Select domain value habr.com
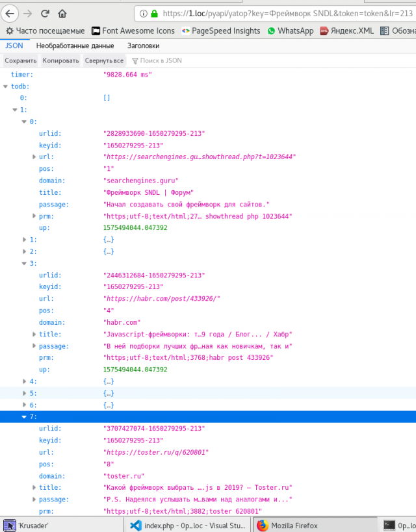The width and height of the screenshot is (416, 532). (x=122, y=323)
